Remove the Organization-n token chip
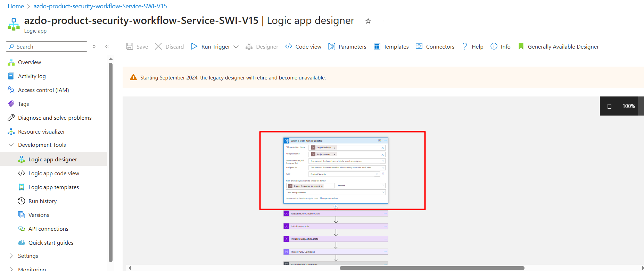The height and width of the screenshot is (271, 644). click(x=335, y=148)
